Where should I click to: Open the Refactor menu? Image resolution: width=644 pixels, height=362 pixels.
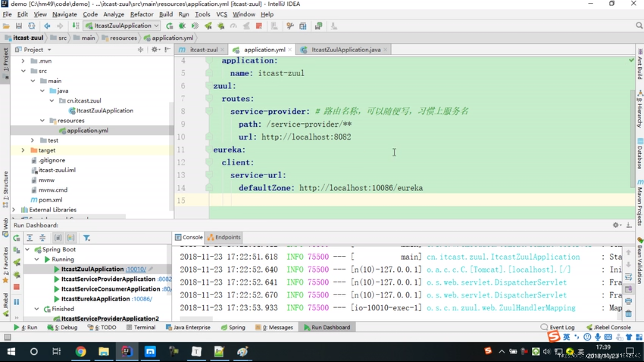(142, 14)
